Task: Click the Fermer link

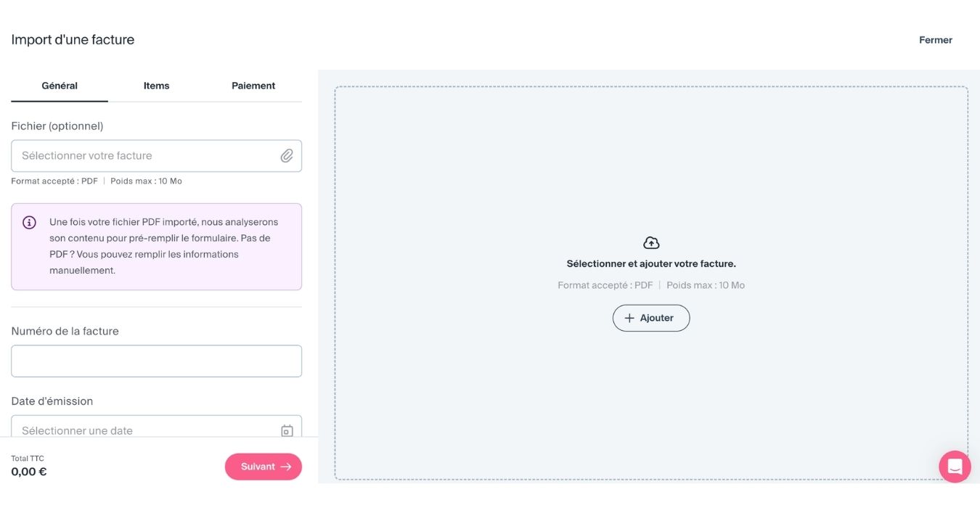Action: click(936, 40)
